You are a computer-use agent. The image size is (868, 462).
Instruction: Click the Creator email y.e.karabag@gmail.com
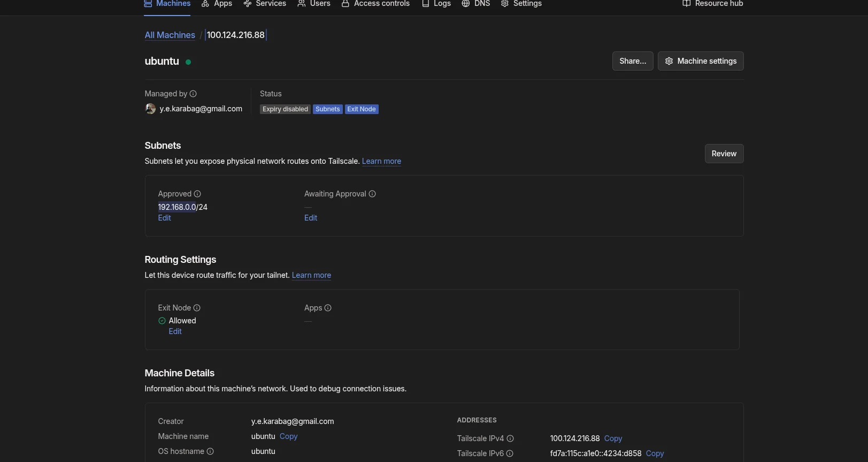click(x=293, y=421)
